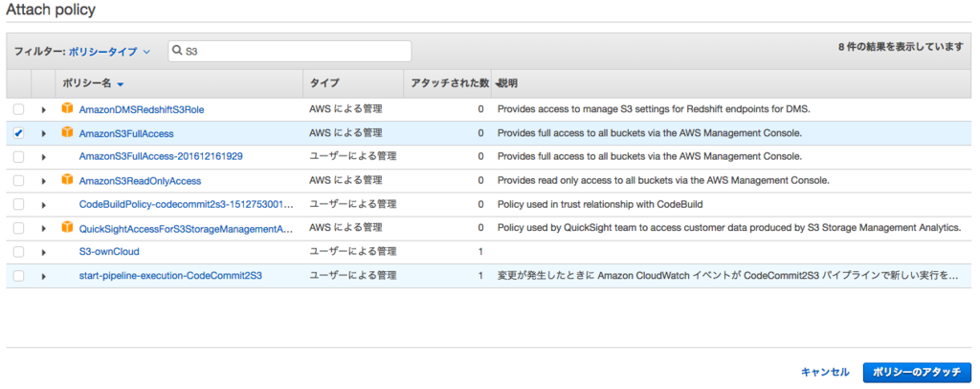Expand the AmazonS3FullAccess-201612161929 row details
This screenshot has width=980, height=389.
(x=44, y=157)
